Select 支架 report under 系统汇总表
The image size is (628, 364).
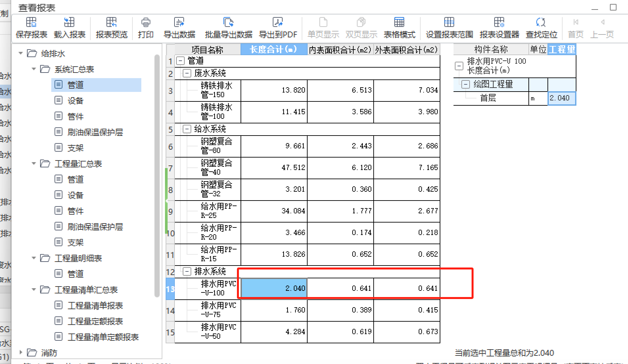[x=75, y=148]
